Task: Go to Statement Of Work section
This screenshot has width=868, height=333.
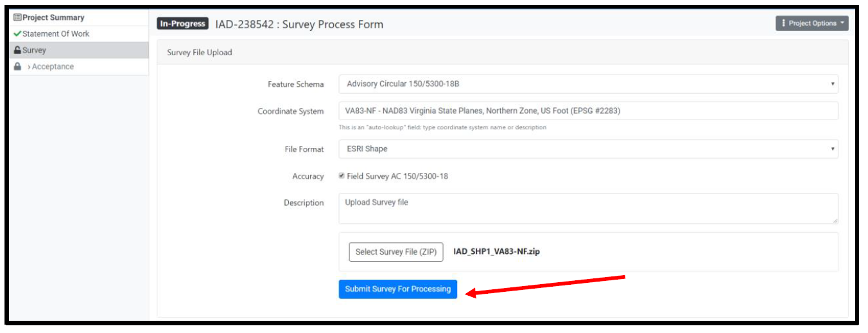Action: (56, 34)
